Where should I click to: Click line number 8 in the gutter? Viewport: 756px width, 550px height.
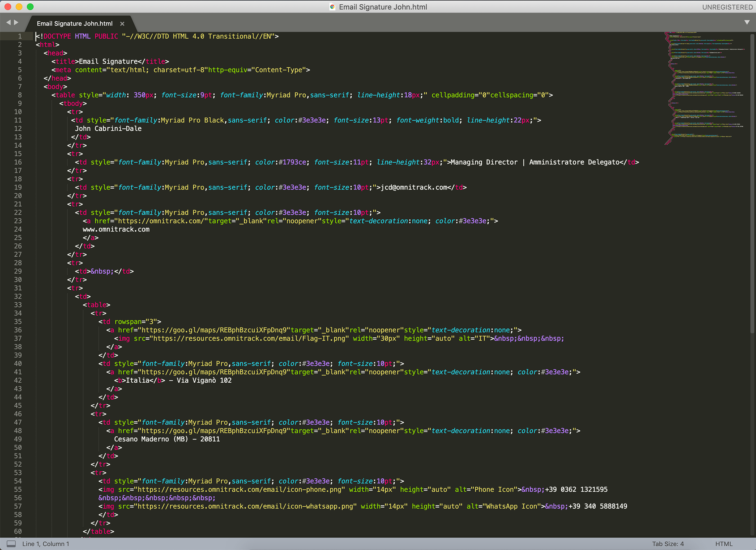point(20,95)
